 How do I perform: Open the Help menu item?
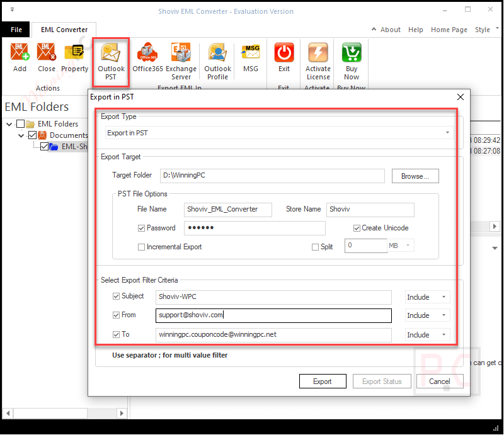click(x=415, y=30)
